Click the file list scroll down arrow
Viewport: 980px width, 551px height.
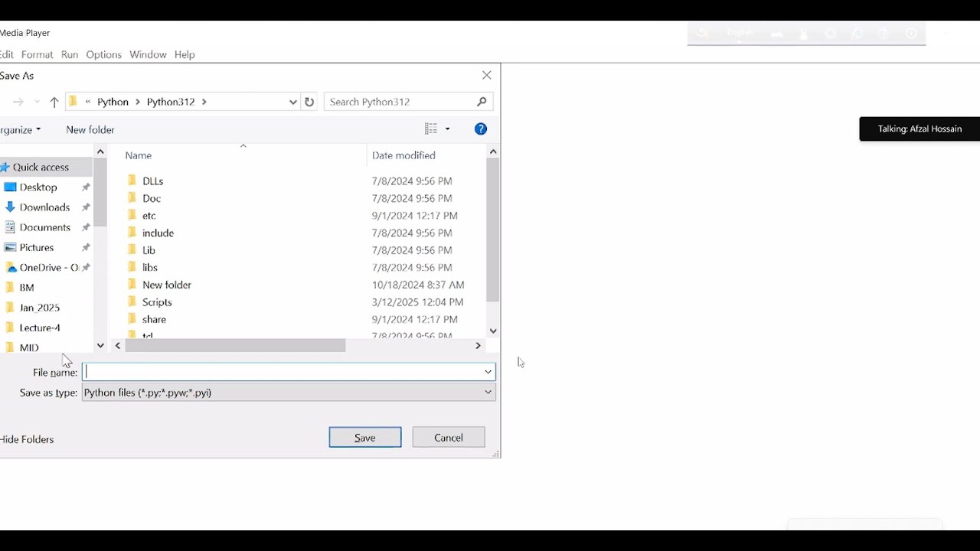[493, 331]
